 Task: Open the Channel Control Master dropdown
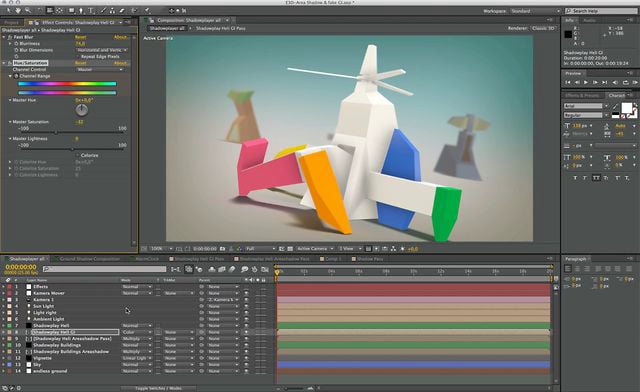click(x=100, y=69)
